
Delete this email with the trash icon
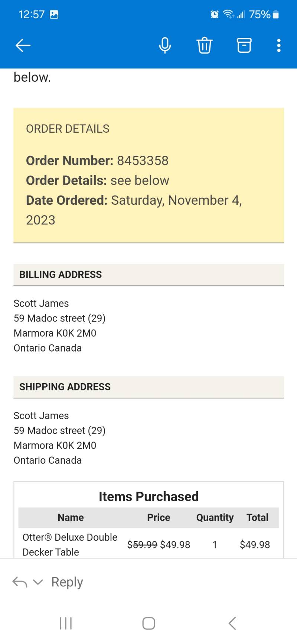(204, 45)
